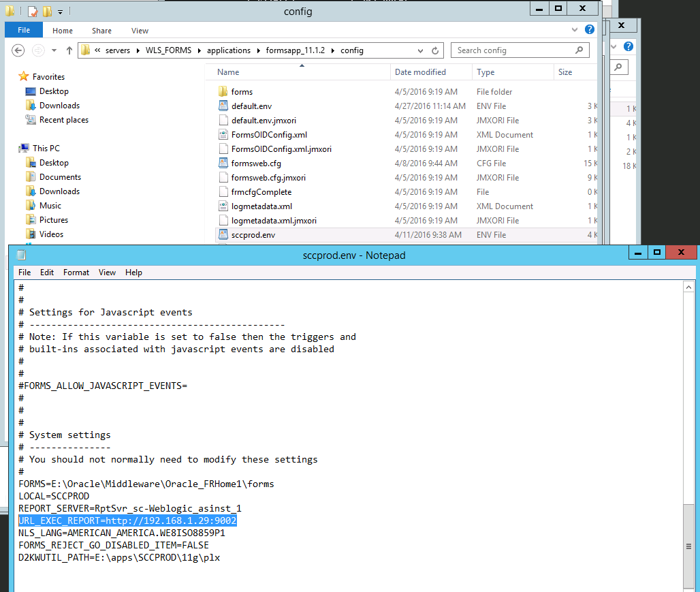Select the formsweb.cfg.jmxori file icon
This screenshot has width=700, height=592.
[223, 177]
